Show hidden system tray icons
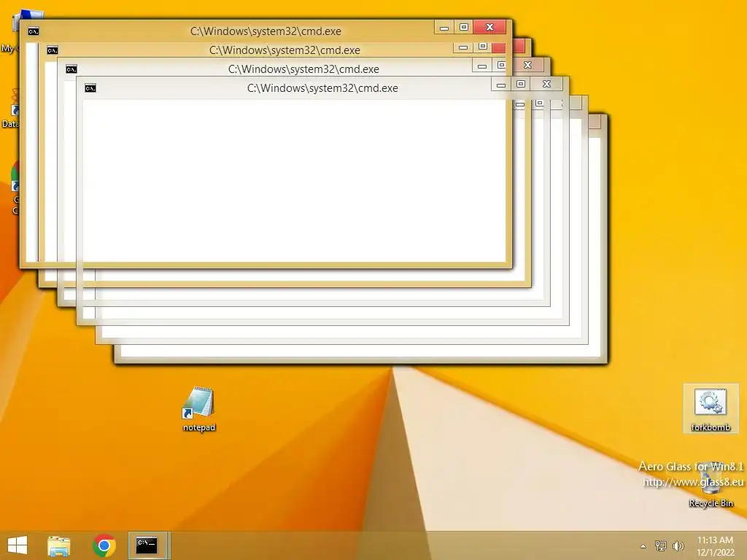 pyautogui.click(x=643, y=546)
